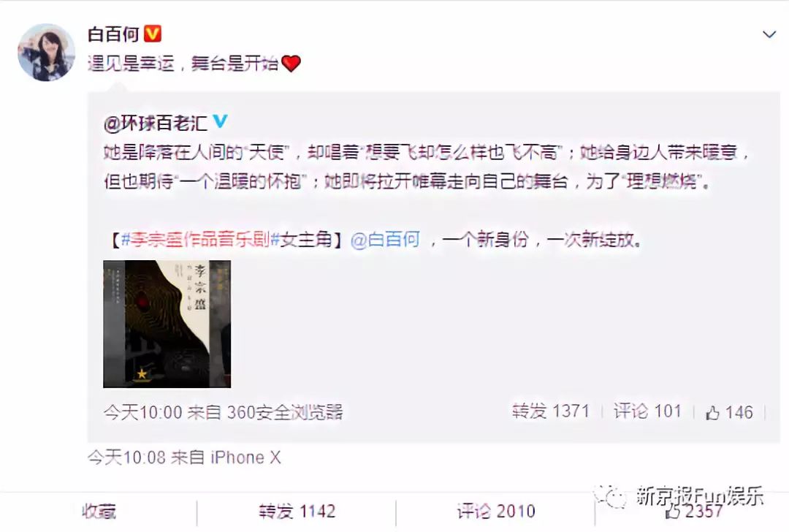Open the 李宗盛 poster thumbnail
Screen dimensions: 789x532
[x=167, y=324]
